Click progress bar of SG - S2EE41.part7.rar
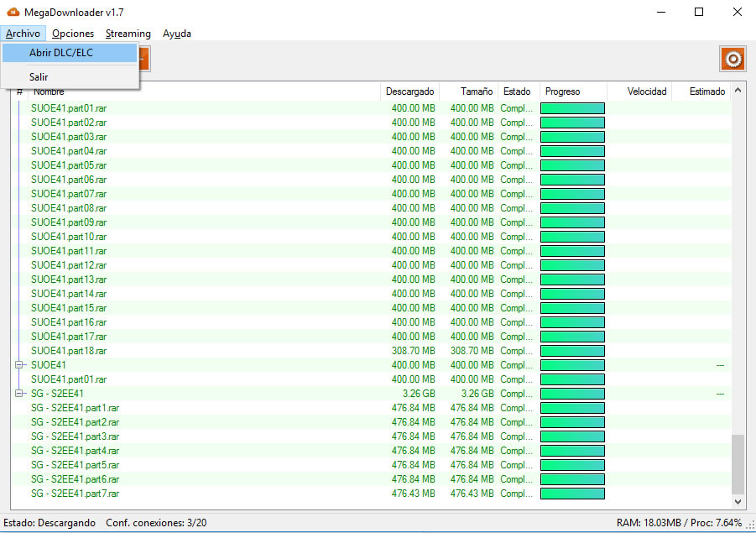 click(572, 494)
